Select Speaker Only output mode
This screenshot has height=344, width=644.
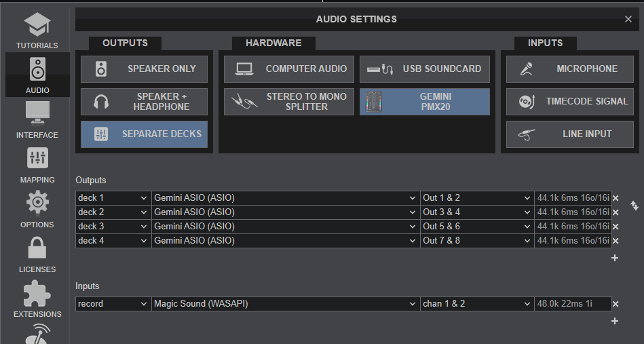point(144,69)
